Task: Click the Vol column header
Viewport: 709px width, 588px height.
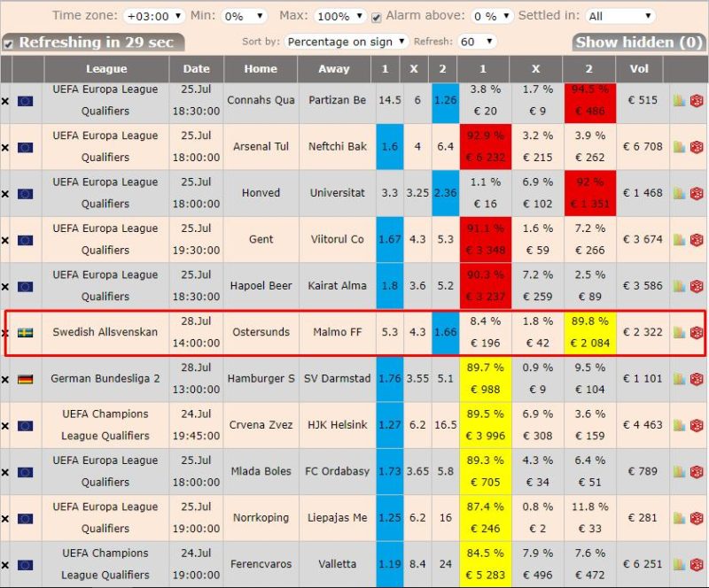Action: pos(639,69)
